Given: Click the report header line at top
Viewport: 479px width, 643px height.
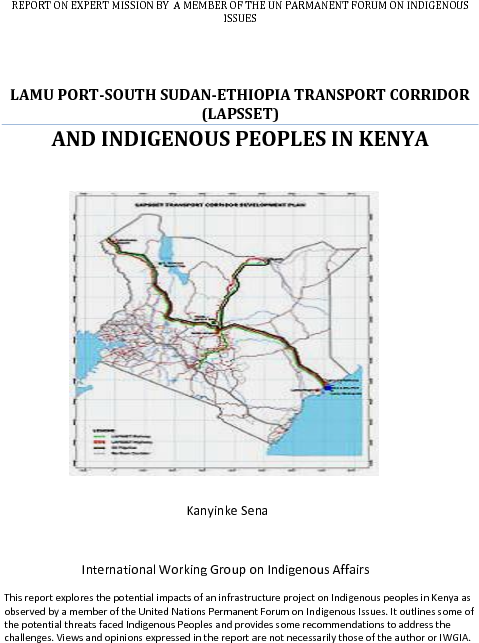Looking at the screenshot, I should [240, 11].
